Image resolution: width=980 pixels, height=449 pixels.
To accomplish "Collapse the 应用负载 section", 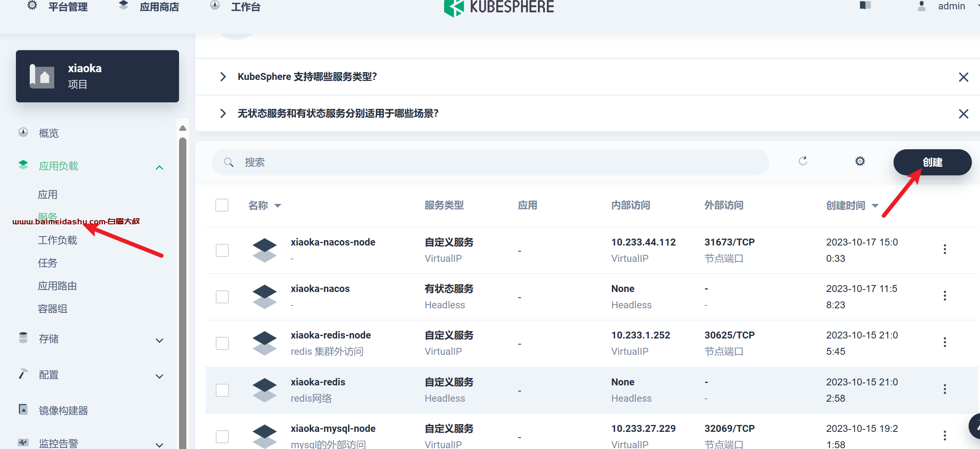I will point(159,167).
